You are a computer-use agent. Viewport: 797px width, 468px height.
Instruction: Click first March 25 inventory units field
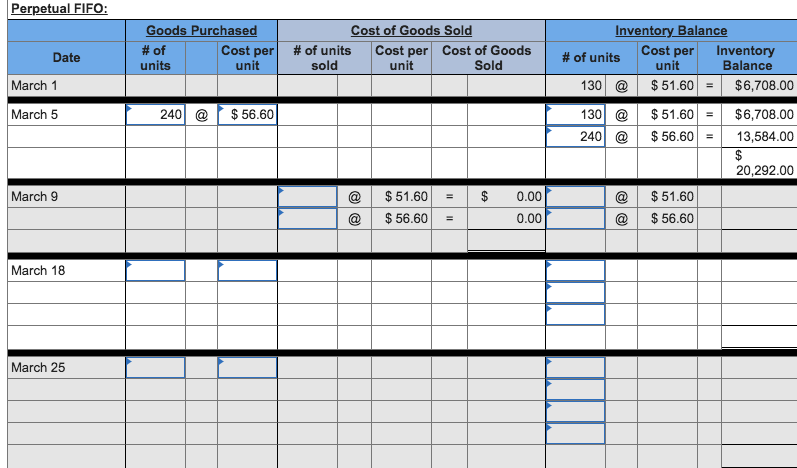coord(575,368)
